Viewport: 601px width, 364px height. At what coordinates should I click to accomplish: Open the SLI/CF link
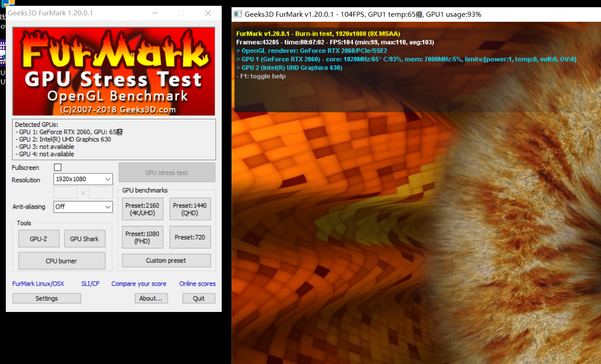click(x=90, y=284)
